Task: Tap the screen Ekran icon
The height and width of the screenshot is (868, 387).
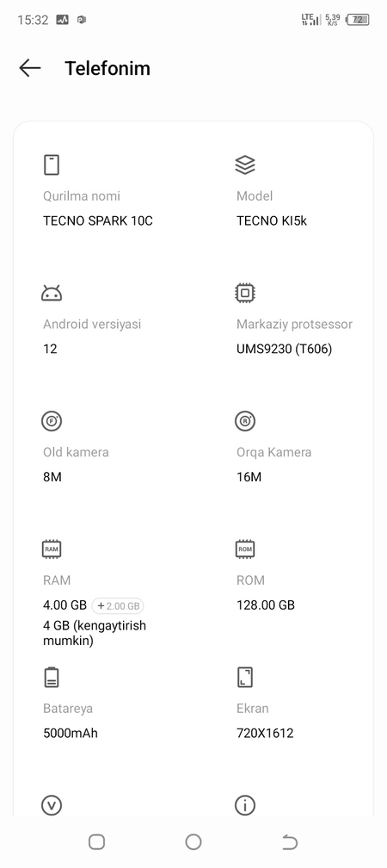Action: (245, 677)
